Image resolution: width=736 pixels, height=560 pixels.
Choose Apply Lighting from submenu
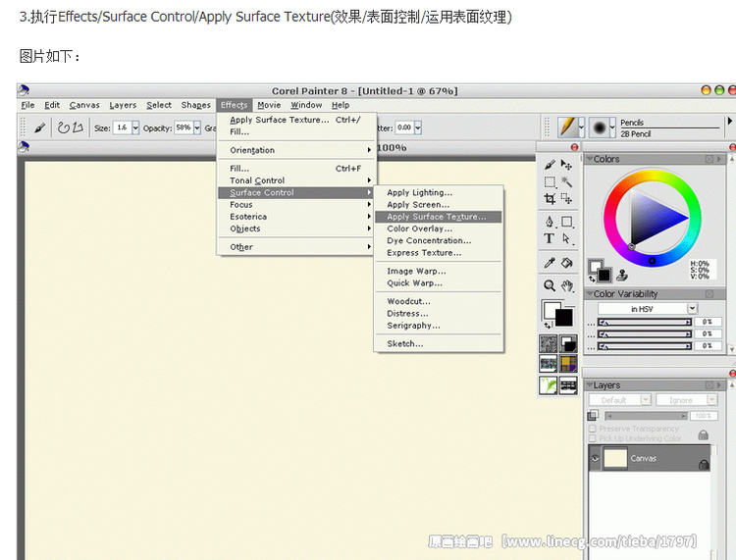439,193
